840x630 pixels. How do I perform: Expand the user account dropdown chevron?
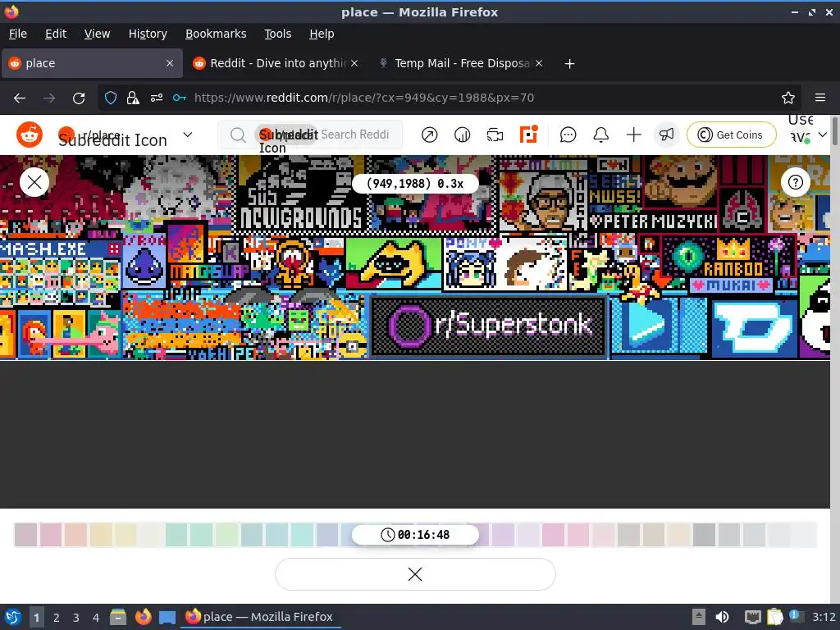822,135
